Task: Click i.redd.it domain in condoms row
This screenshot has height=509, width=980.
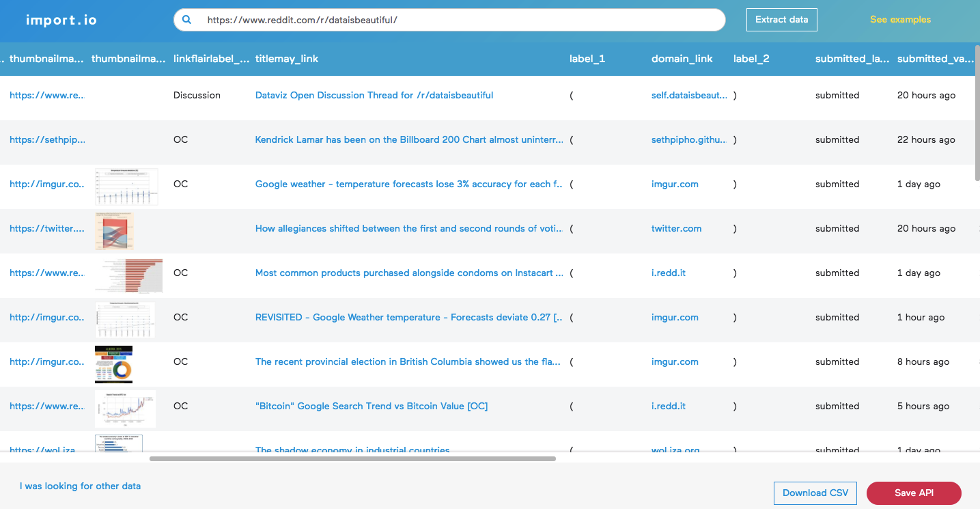Action: (669, 273)
